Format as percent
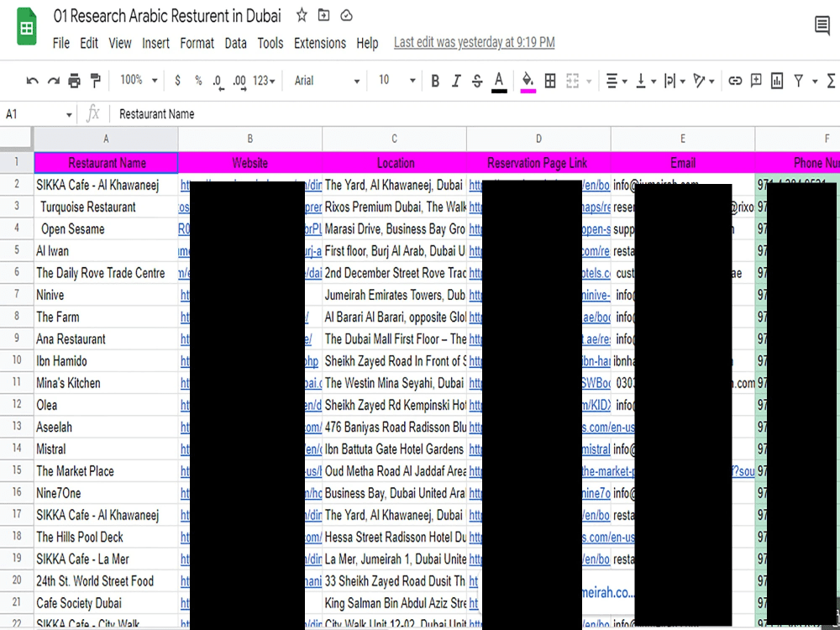Viewport: 840px width, 630px height. pos(199,81)
